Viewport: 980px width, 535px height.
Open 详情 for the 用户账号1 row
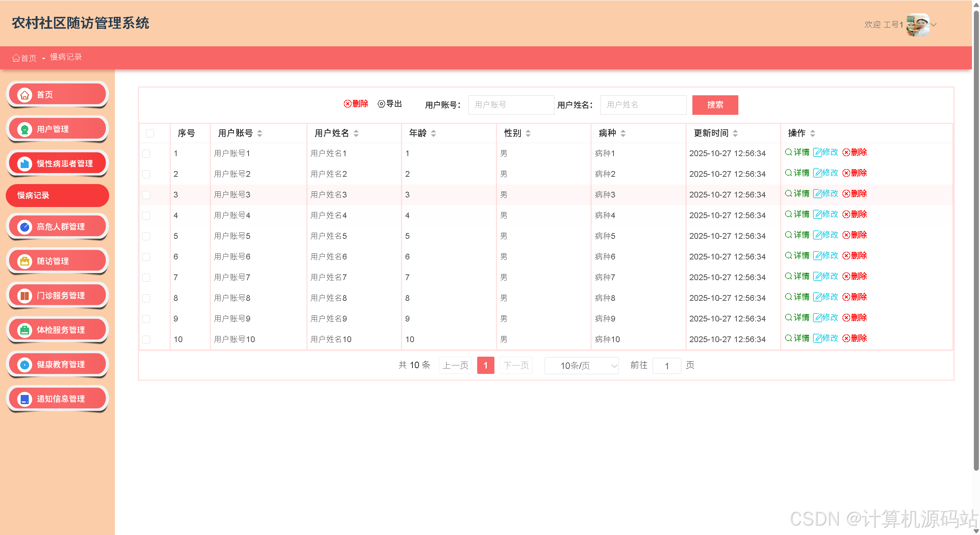tap(797, 152)
